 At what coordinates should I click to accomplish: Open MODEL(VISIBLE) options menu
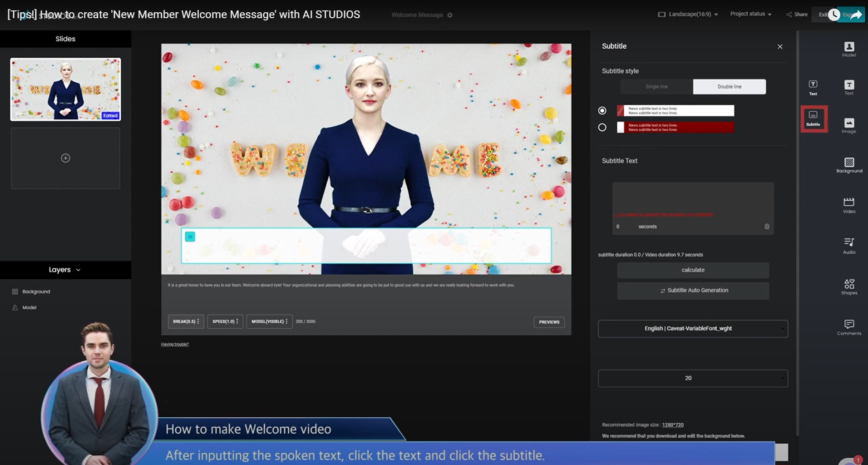(x=269, y=322)
